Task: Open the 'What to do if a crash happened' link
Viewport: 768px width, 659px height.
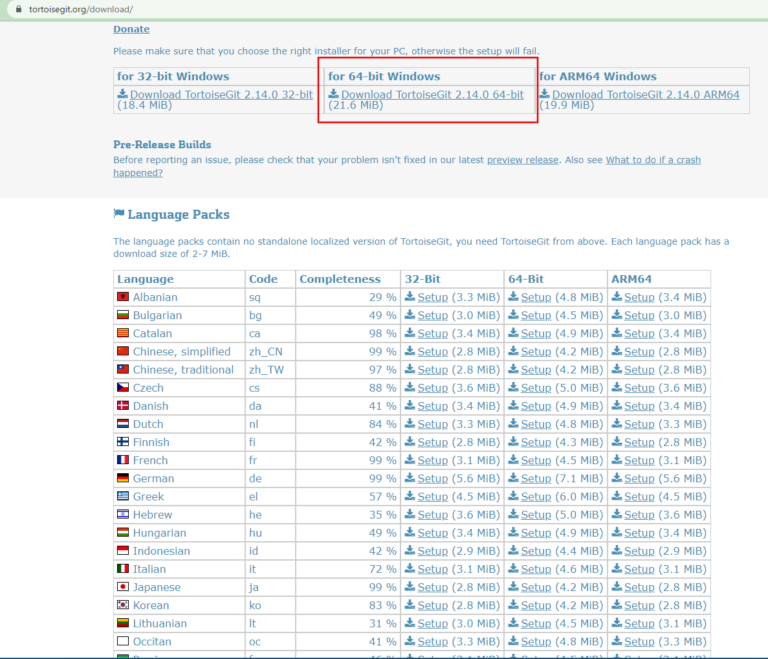Action: (652, 160)
